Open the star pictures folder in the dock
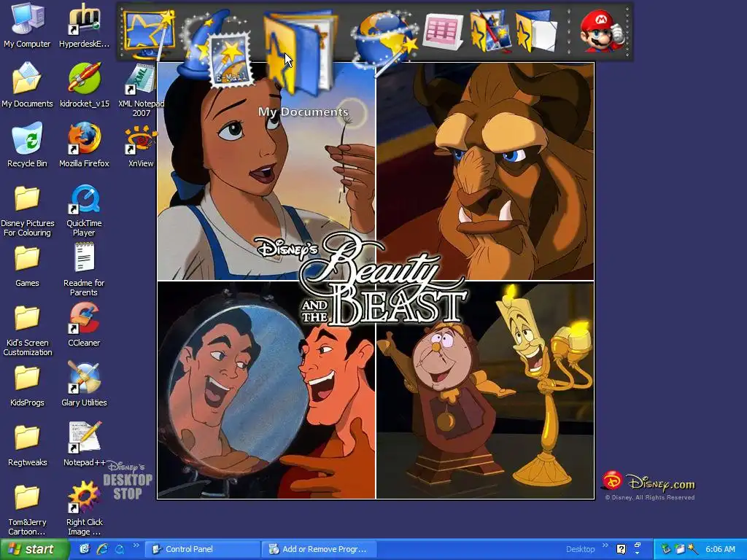Screen dimensions: 747x560 (x=489, y=31)
